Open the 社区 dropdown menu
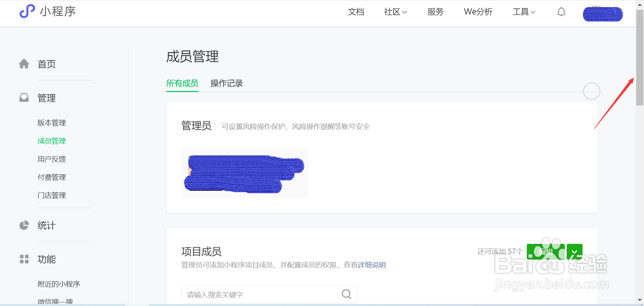The height and width of the screenshot is (306, 644). coord(396,12)
